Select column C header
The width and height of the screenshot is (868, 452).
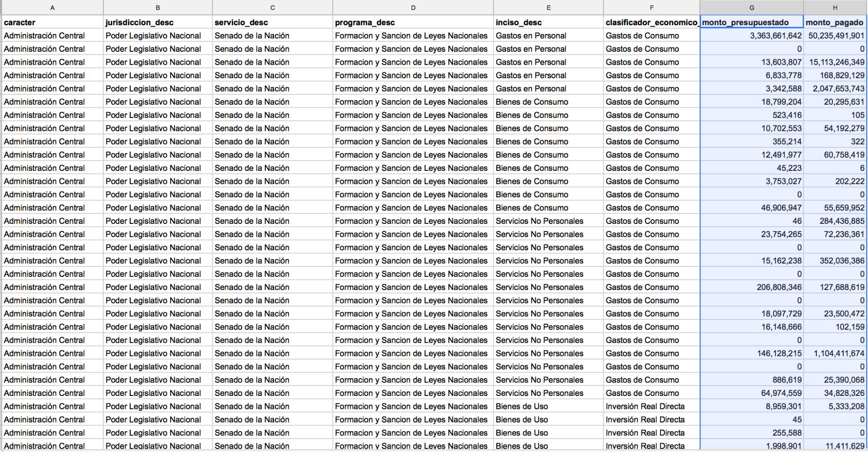tap(273, 8)
